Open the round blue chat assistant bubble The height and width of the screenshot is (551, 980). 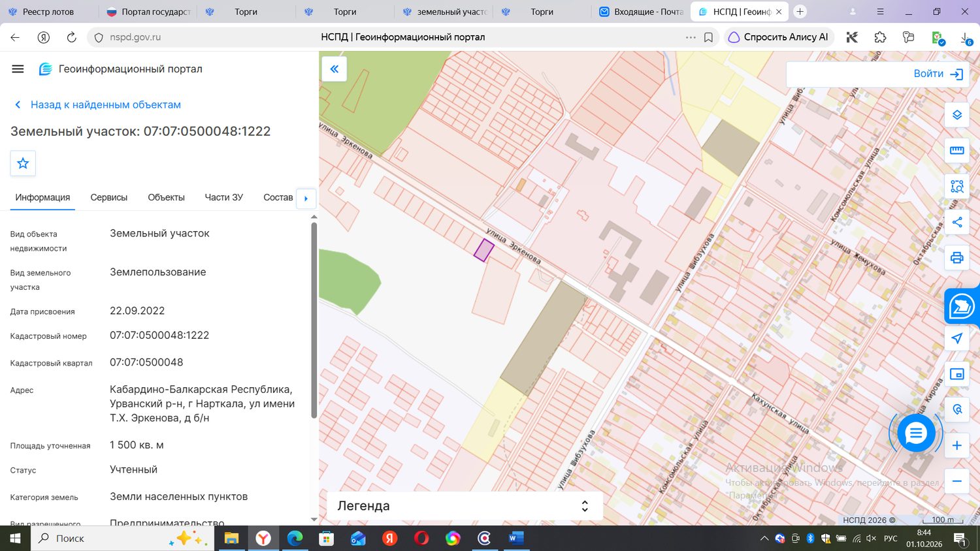tap(916, 432)
